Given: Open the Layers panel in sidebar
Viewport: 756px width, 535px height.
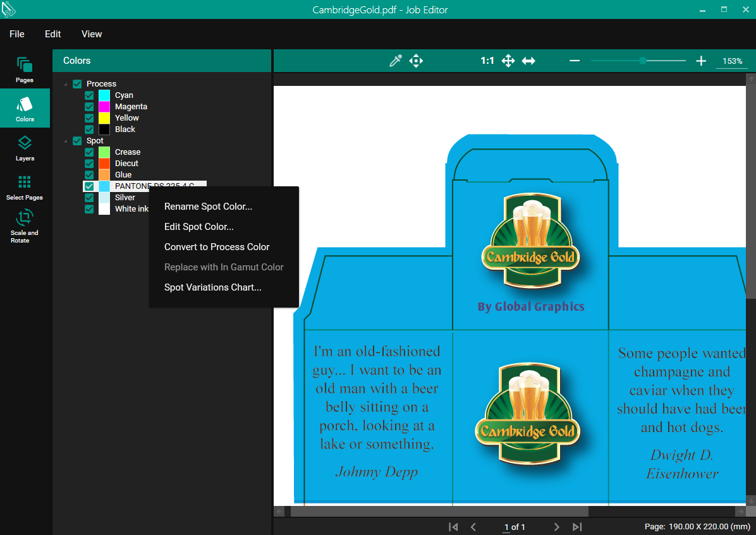Looking at the screenshot, I should click(x=25, y=148).
